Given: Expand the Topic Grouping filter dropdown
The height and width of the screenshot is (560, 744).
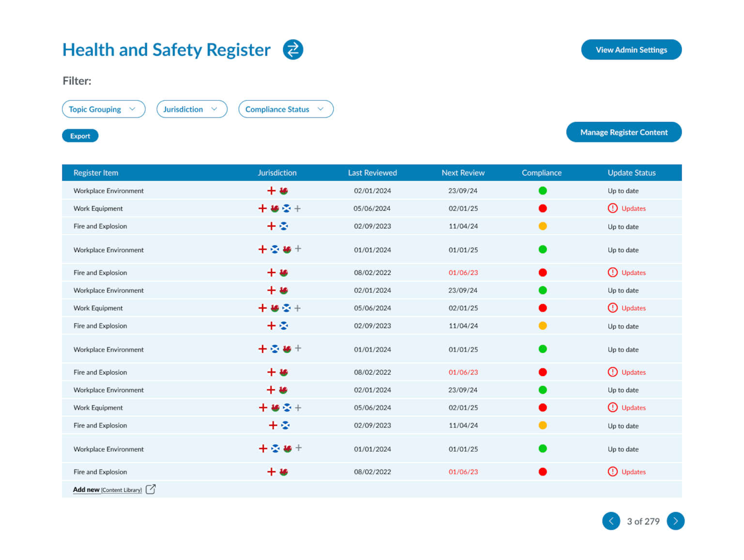Looking at the screenshot, I should click(x=103, y=109).
